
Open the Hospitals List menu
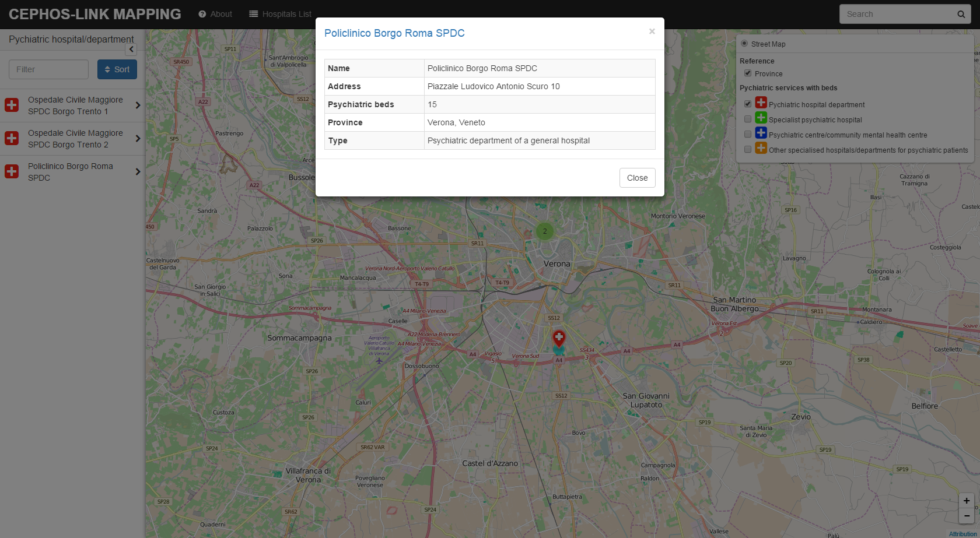(x=280, y=14)
